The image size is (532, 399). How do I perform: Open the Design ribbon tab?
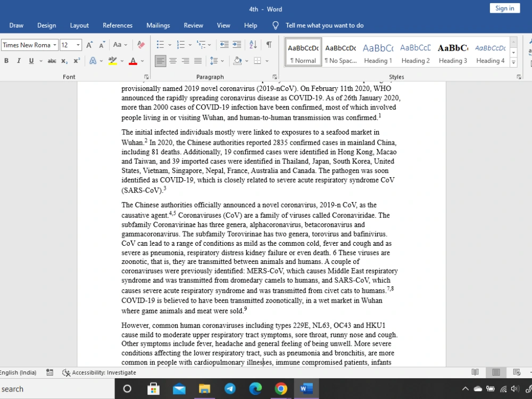46,26
